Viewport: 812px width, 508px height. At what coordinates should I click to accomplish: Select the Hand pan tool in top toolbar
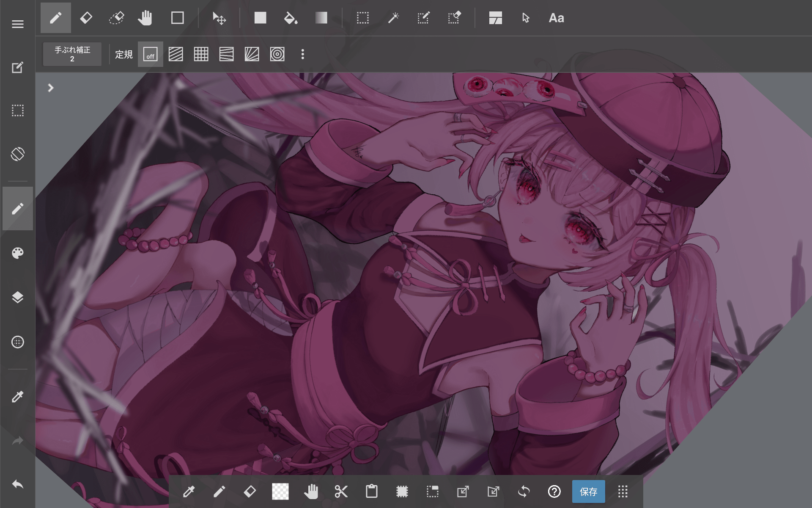pos(145,18)
